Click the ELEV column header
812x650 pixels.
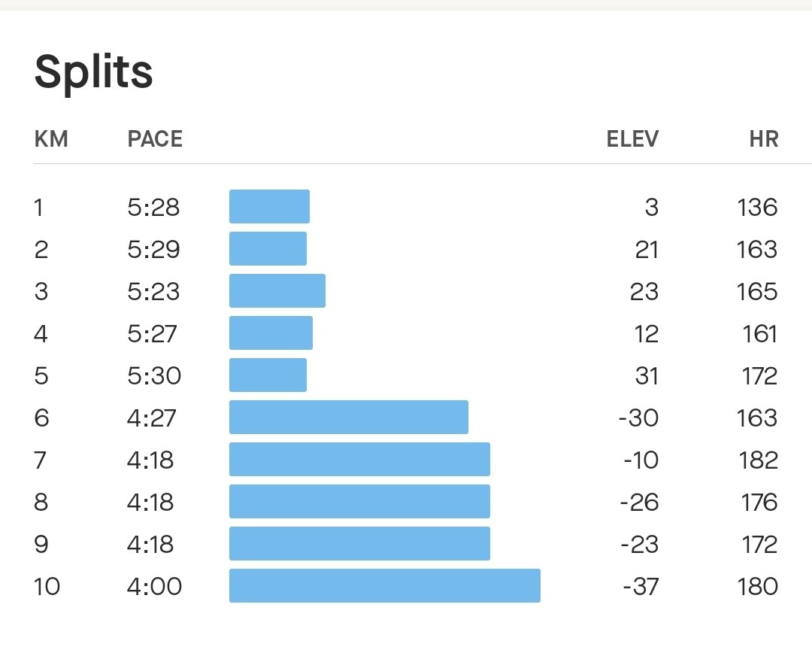click(x=632, y=139)
